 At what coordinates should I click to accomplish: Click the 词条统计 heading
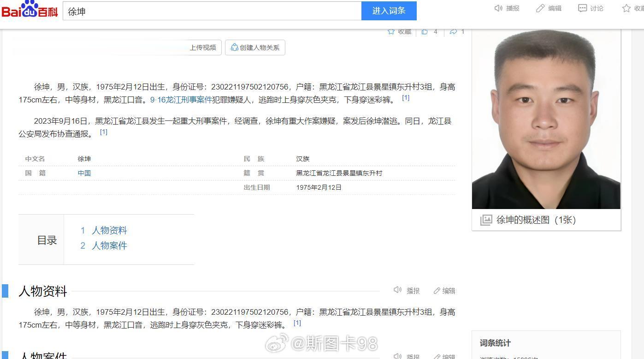tap(495, 343)
